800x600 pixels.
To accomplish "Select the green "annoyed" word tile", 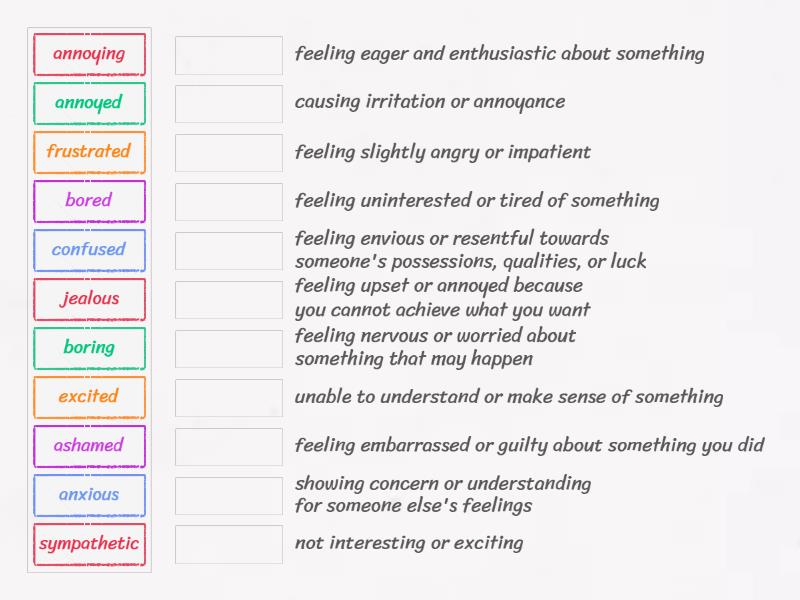I will pos(89,104).
